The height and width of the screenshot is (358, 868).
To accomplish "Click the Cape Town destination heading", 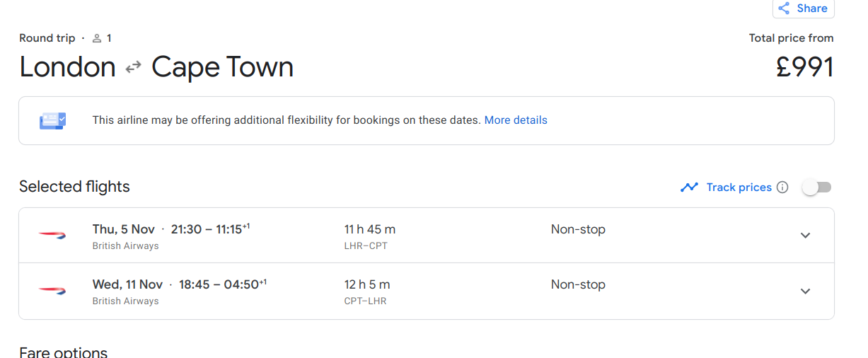I will tap(222, 67).
